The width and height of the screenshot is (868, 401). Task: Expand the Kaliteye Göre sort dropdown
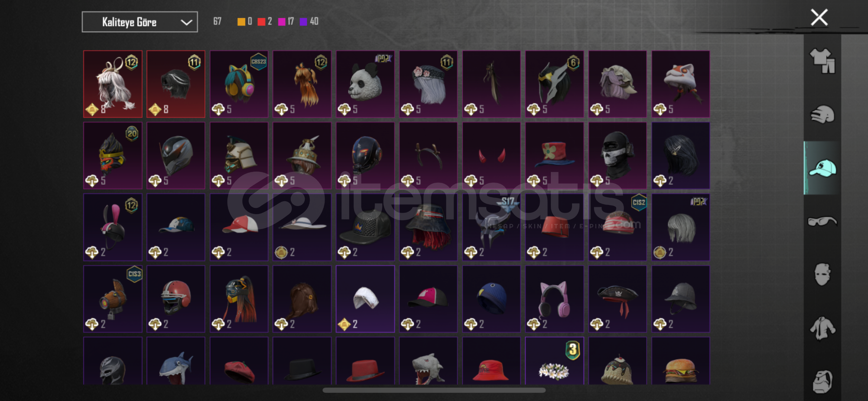(140, 22)
